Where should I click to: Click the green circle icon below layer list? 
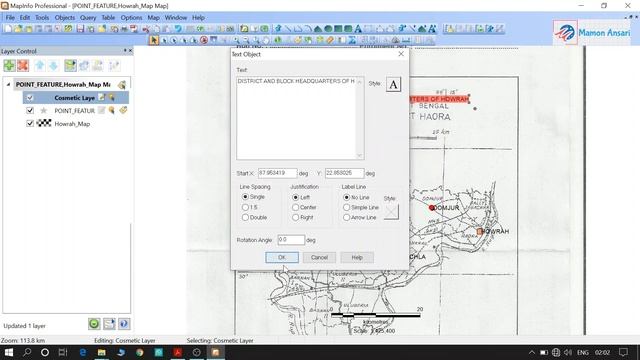[x=94, y=324]
